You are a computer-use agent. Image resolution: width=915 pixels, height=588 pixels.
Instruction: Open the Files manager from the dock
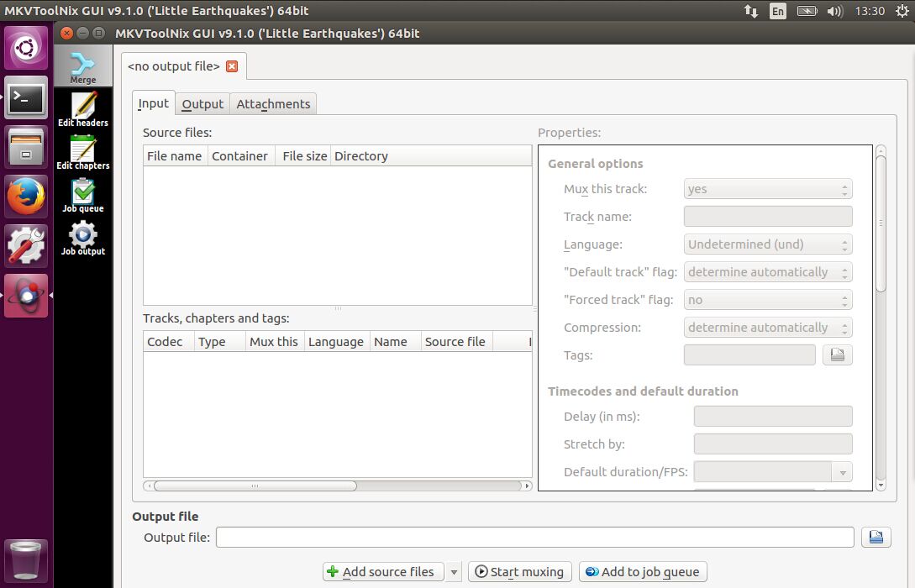click(26, 147)
